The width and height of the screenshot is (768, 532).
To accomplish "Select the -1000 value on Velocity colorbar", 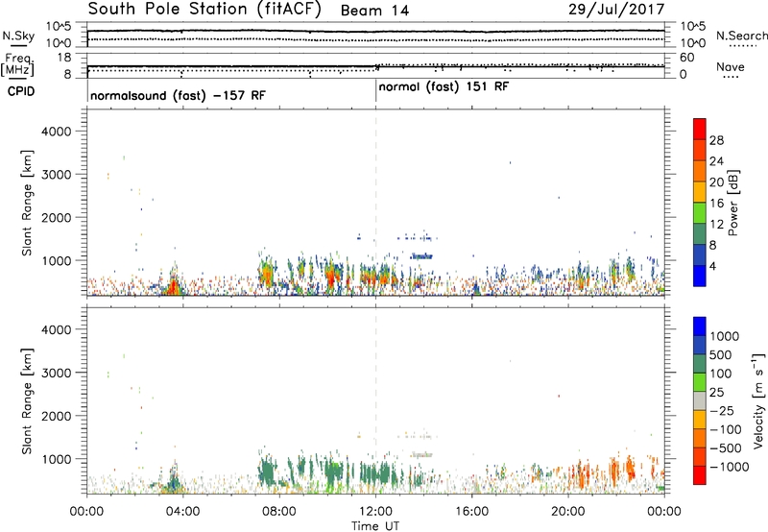I will 729,467.
